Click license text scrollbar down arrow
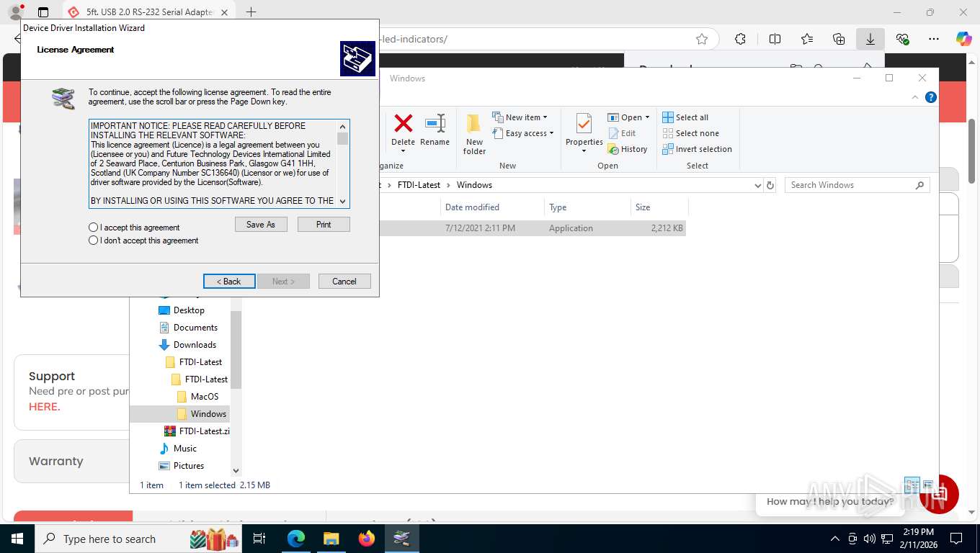This screenshot has width=980, height=553. [342, 201]
